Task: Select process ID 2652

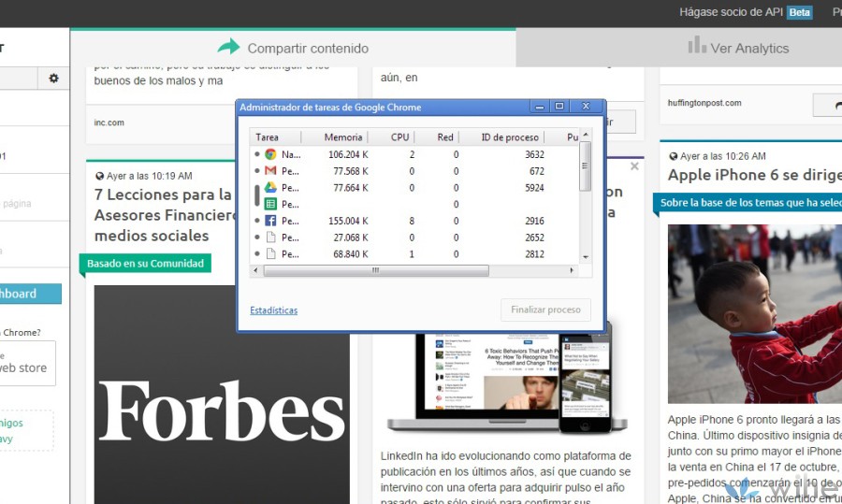Action: click(x=534, y=238)
